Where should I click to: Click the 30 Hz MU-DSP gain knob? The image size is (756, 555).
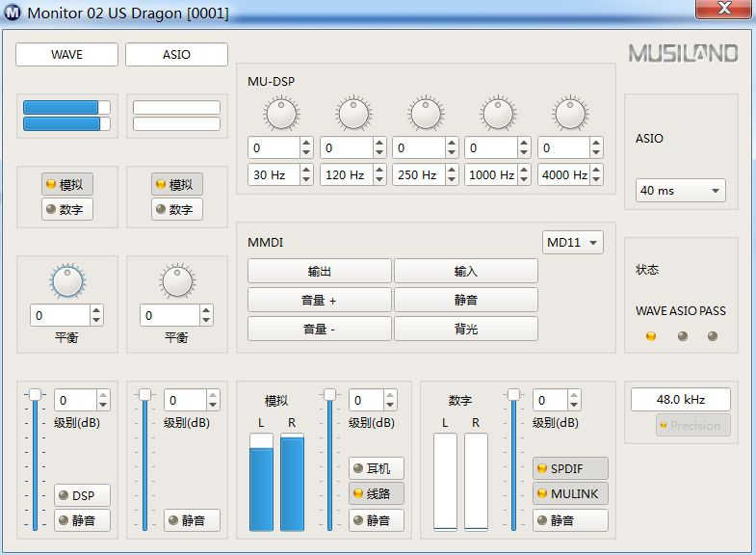coord(281,115)
